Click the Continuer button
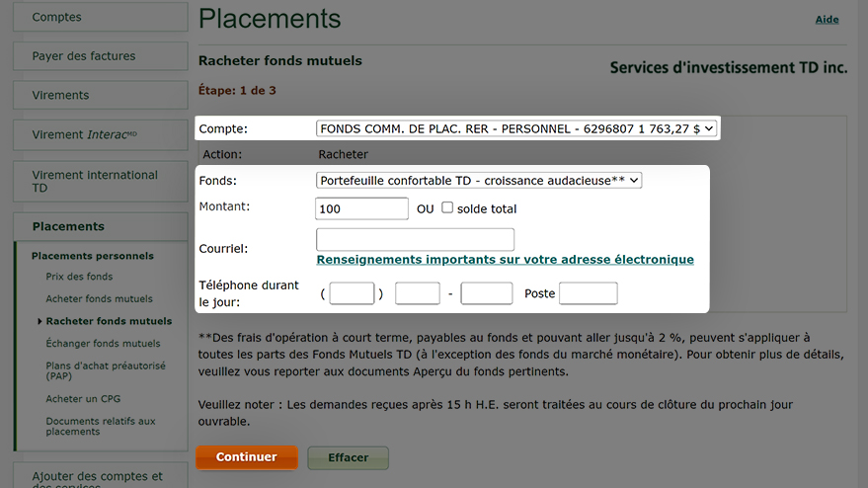Screen dimensions: 868x488 [x=246, y=457]
